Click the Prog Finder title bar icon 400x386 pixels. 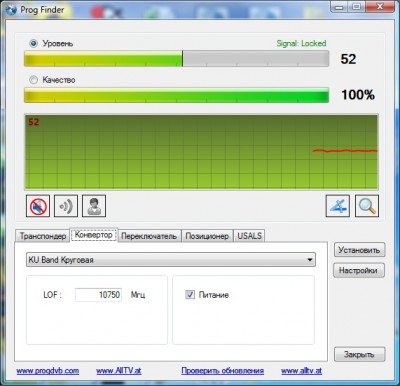11,10
